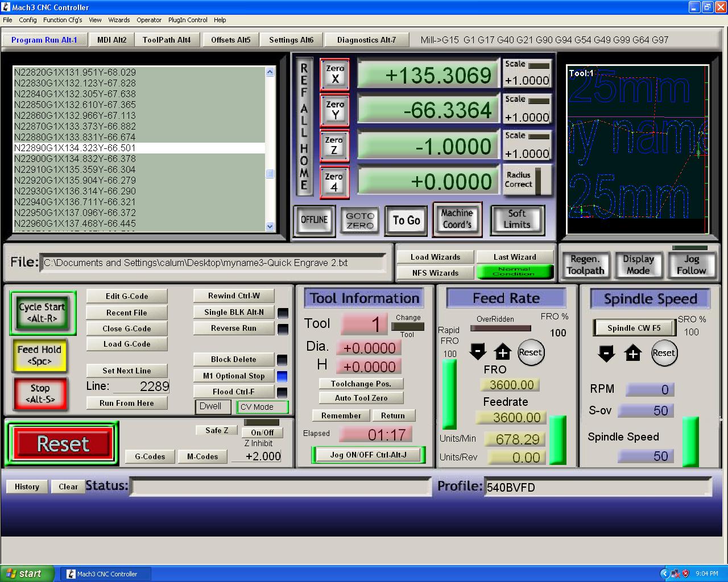This screenshot has width=728, height=582.
Task: Increase feed rate override with up arrow
Action: (x=503, y=352)
